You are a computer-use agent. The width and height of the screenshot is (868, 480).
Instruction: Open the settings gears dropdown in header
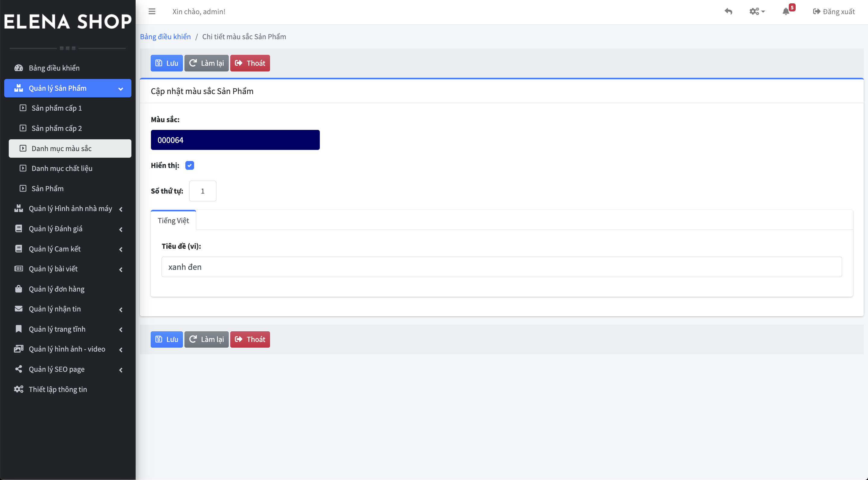756,11
